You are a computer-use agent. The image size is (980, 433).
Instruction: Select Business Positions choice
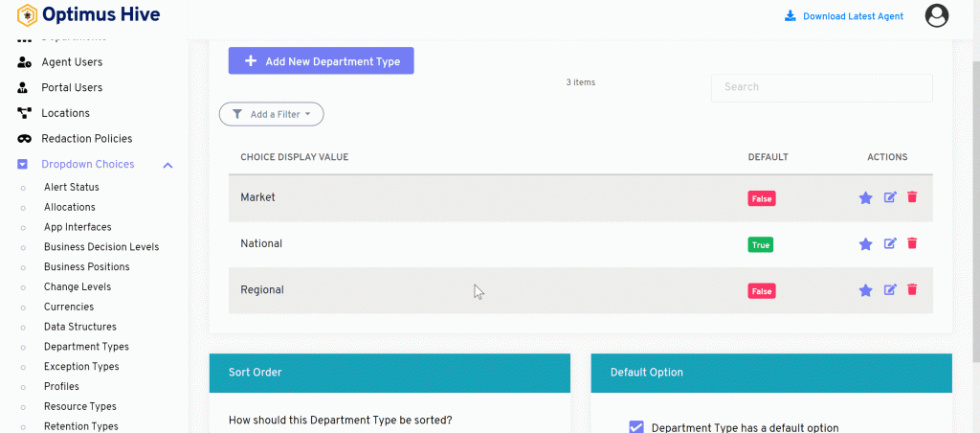pos(87,267)
